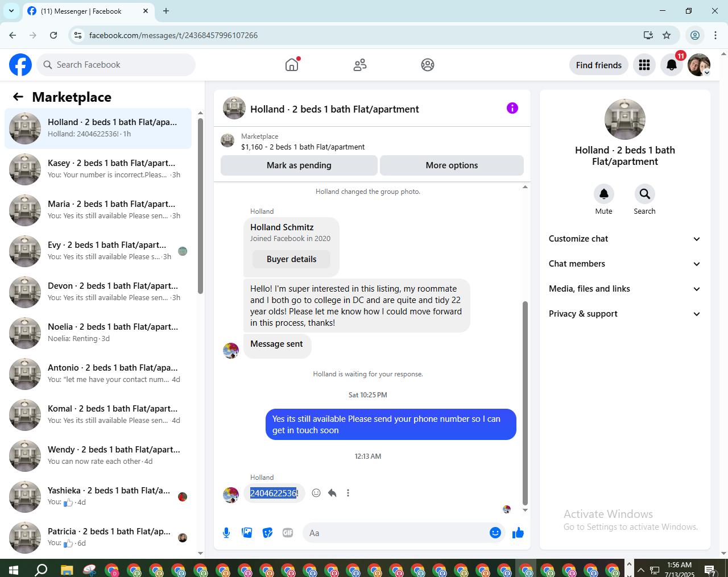Click the browser address bar URL

[x=173, y=35]
